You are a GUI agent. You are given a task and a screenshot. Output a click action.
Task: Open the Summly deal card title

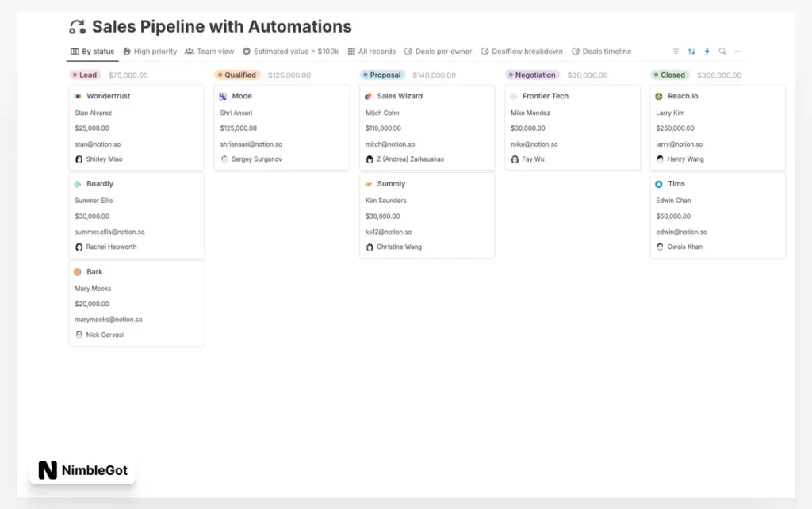click(x=391, y=184)
